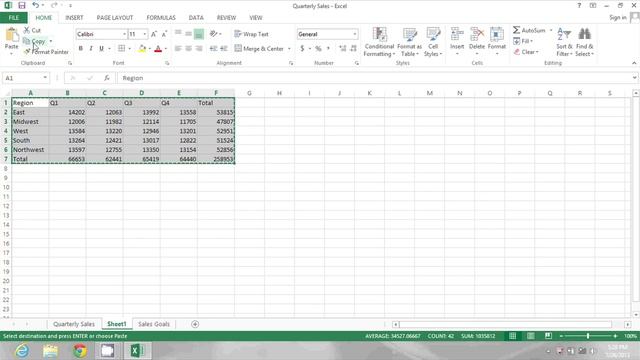Viewport: 640px width, 360px height.
Task: Open the Quarterly Sales sheet tab
Action: pyautogui.click(x=74, y=324)
